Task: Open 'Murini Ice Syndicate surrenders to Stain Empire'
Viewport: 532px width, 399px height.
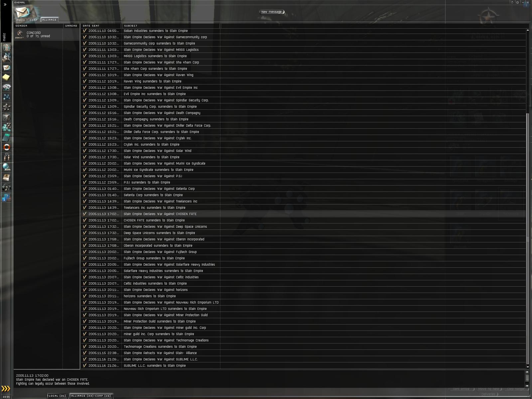Action: coord(303,170)
